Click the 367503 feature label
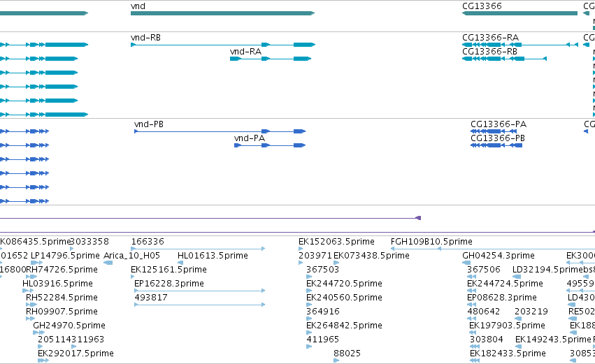 coord(322,270)
